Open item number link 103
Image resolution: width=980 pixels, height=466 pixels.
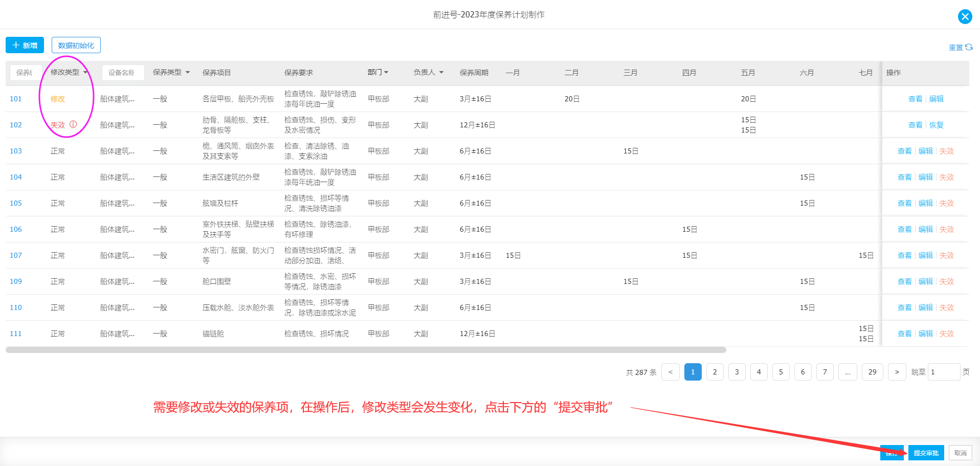16,151
